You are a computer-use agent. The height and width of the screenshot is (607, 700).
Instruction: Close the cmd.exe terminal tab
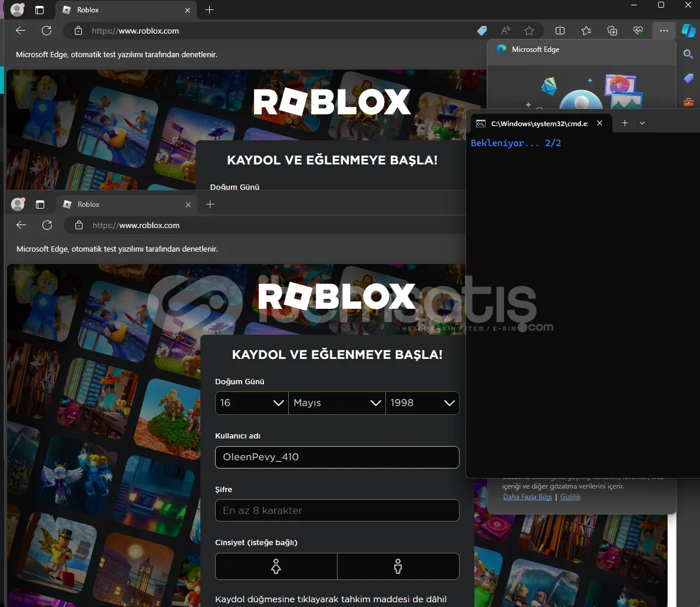click(600, 123)
